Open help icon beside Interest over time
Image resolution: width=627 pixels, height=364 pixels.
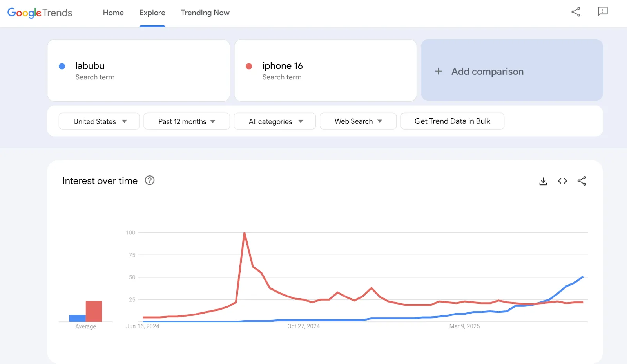tap(150, 180)
